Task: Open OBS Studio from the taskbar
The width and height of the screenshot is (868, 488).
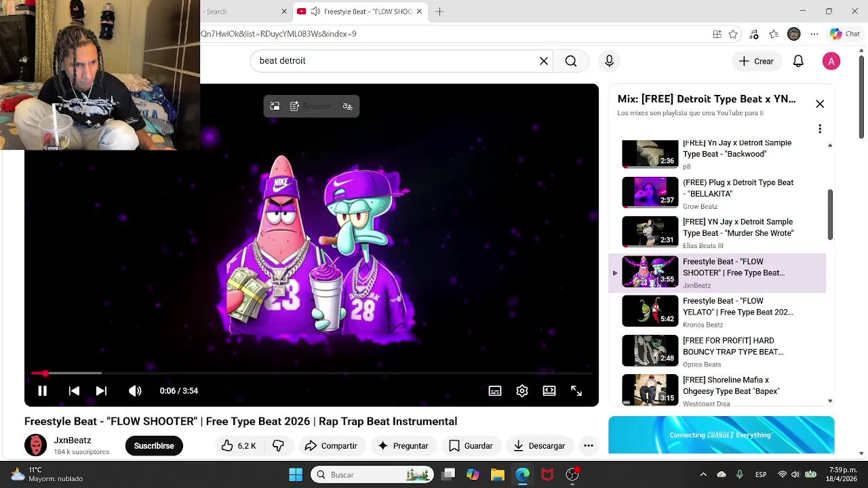Action: 573,475
